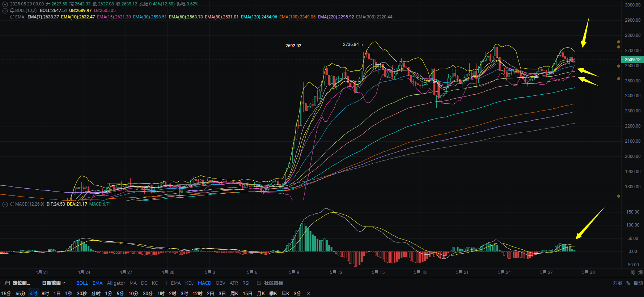
Task: Collapse the BOLL indicator legend chevron
Action: 5,11
